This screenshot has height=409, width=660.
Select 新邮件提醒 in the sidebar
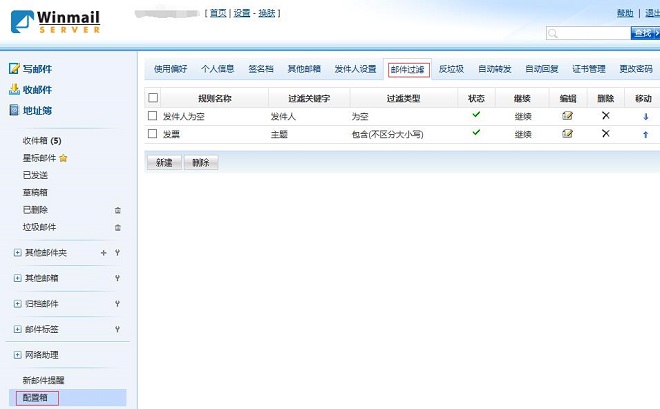44,380
